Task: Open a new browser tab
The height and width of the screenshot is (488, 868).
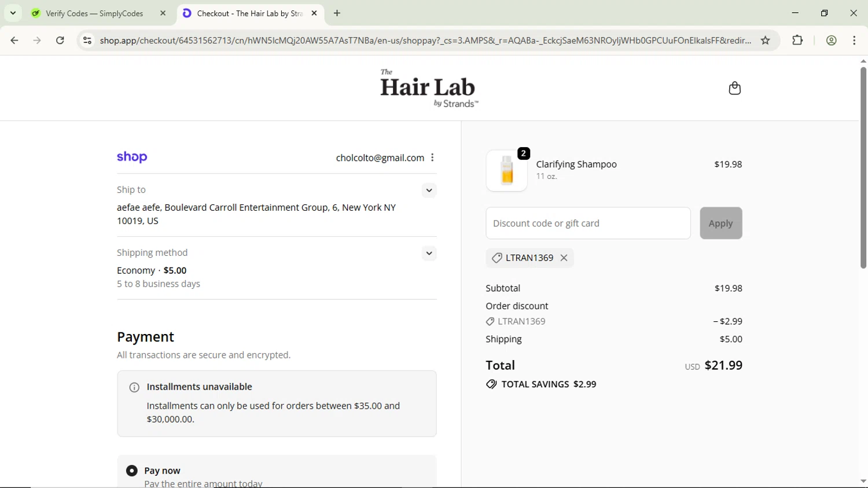Action: 337,13
